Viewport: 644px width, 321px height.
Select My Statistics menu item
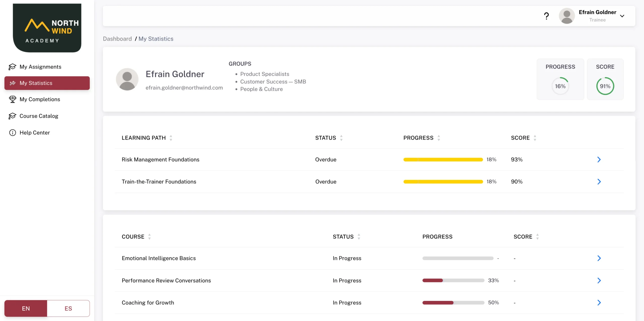[x=47, y=83]
